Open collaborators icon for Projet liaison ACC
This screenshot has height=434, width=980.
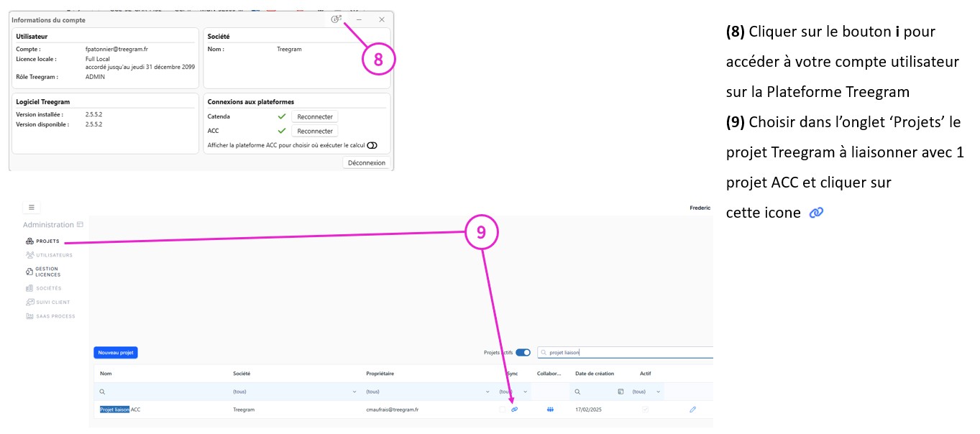click(550, 409)
